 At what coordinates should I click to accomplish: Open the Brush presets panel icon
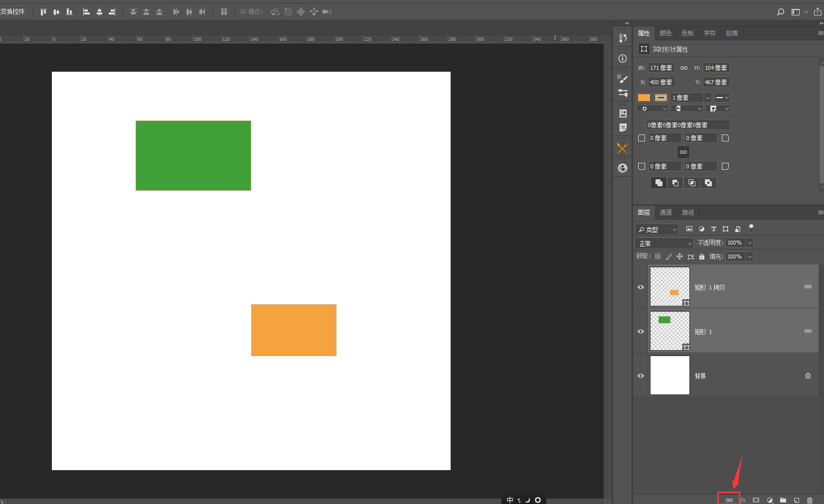(x=623, y=93)
